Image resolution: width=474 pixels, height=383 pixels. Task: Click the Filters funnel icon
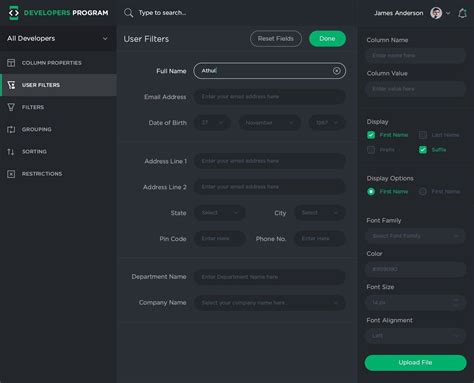(11, 107)
